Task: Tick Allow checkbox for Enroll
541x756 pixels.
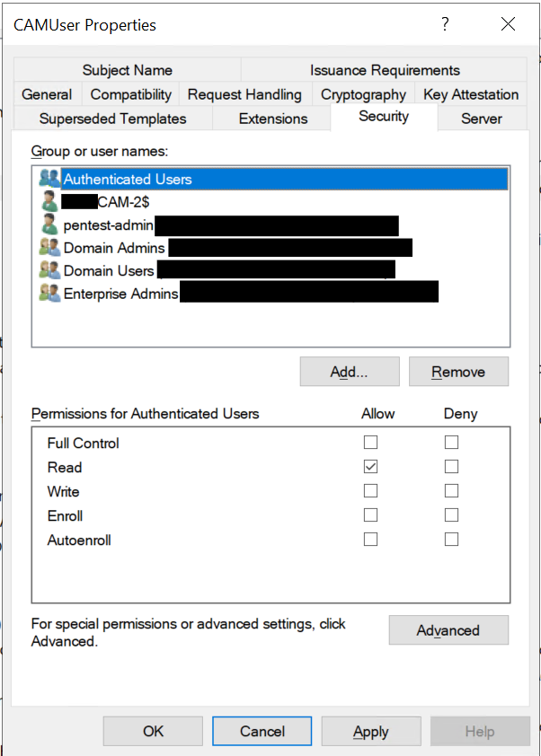Action: coord(370,515)
